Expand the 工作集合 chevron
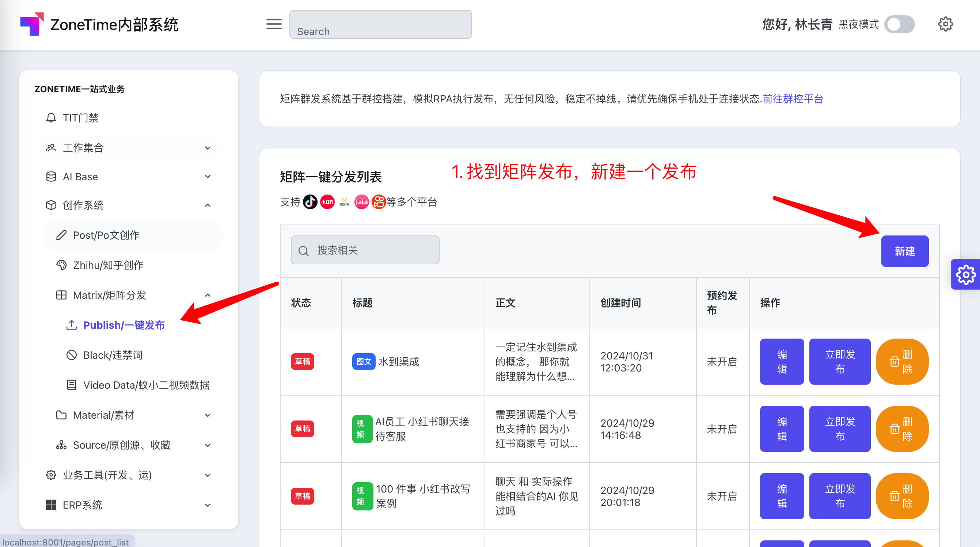 tap(208, 148)
